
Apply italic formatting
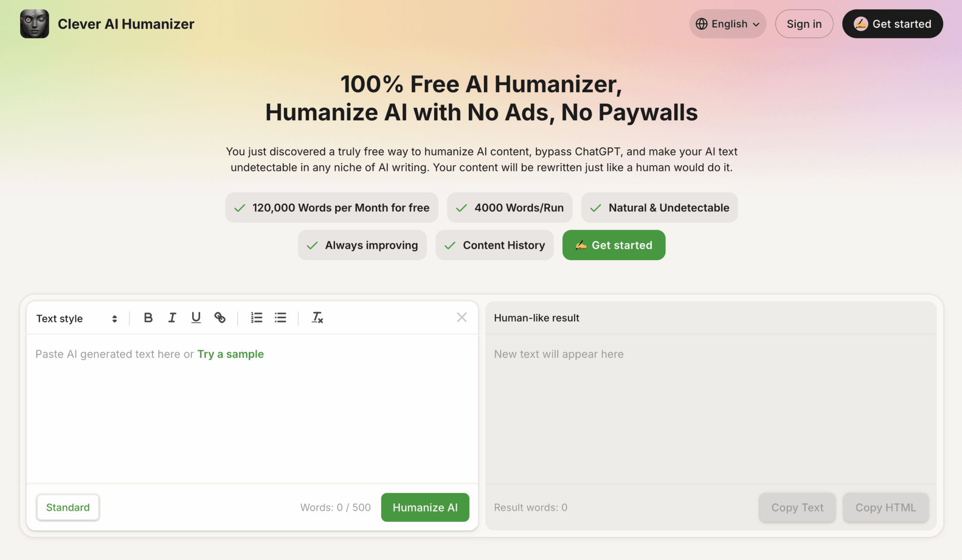(x=172, y=317)
